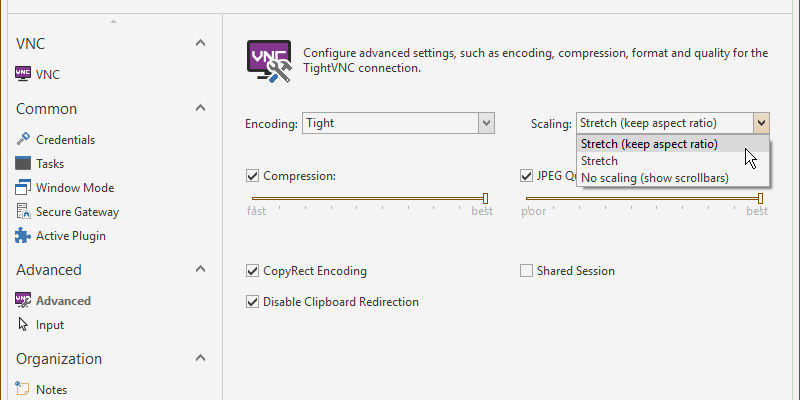Viewport: 800px width, 400px height.
Task: Uncheck Disable Clipboard Redirection
Action: pyautogui.click(x=253, y=302)
